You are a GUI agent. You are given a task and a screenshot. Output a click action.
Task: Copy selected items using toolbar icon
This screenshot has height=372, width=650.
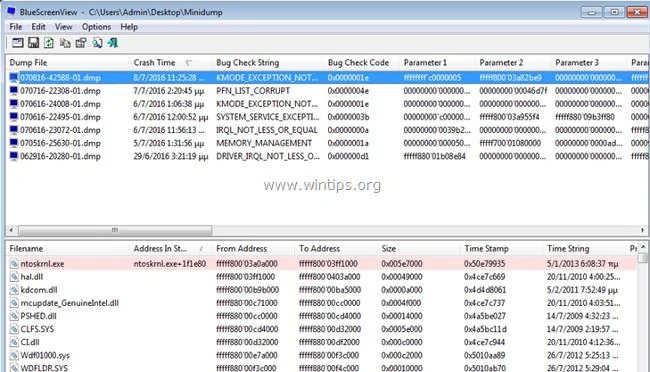(x=65, y=43)
